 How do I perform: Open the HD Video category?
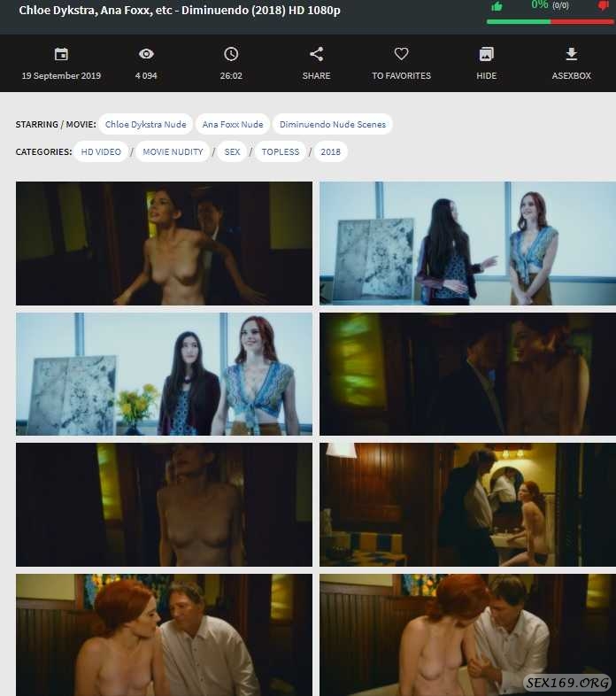point(101,152)
